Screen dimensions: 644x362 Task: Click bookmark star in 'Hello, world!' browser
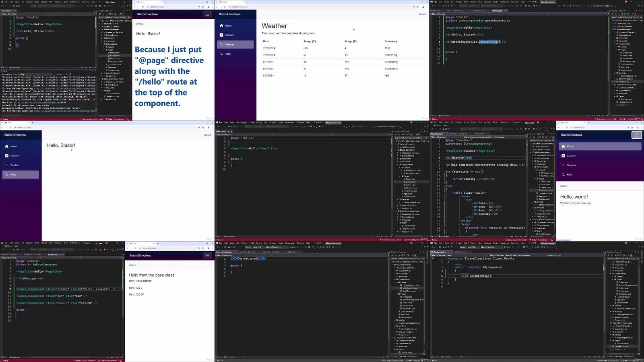click(x=632, y=127)
